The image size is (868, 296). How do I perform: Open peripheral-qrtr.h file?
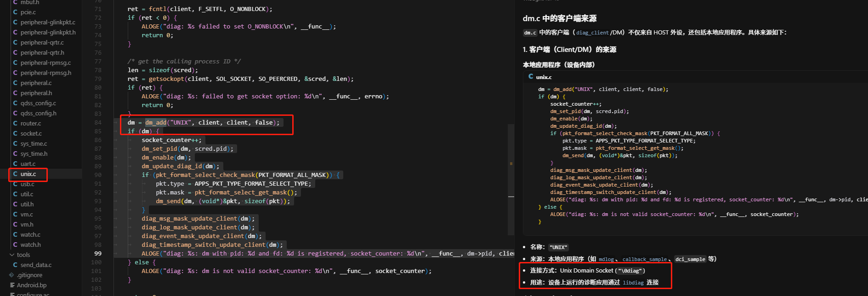tap(42, 52)
